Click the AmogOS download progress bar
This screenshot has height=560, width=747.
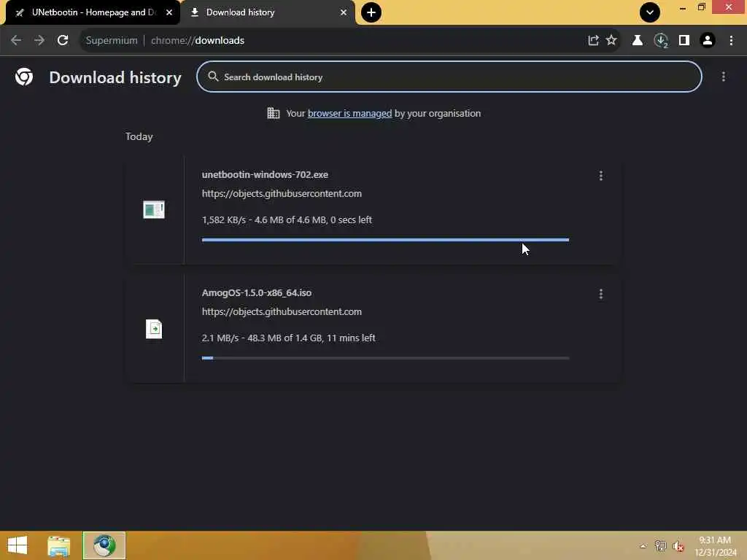[385, 357]
